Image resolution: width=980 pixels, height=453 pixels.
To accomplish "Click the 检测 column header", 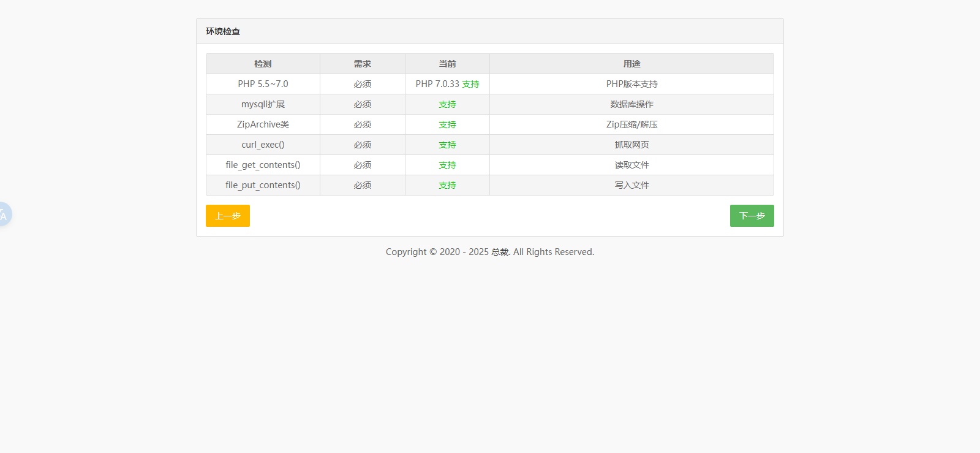I will (263, 64).
